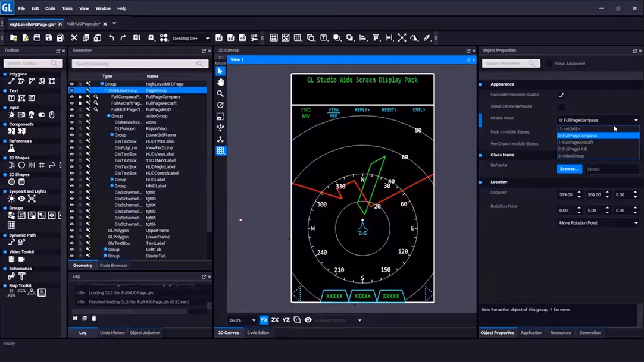Select the Zoom magnifier tool in canvas
Screen dimensions: 644x362
(221, 94)
